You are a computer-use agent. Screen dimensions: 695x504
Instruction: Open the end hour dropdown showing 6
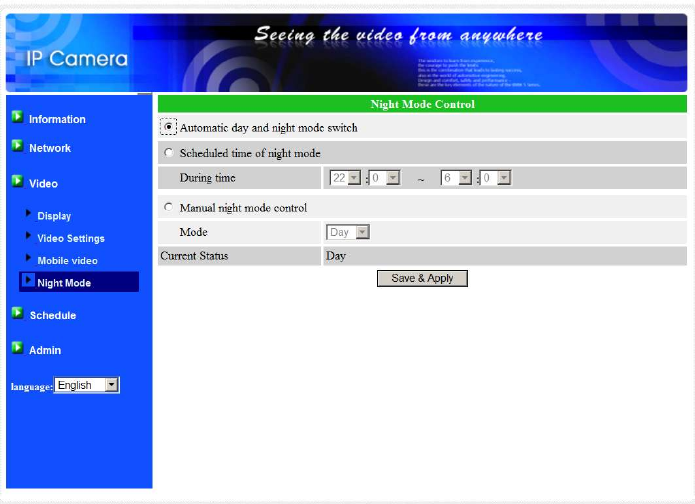456,178
